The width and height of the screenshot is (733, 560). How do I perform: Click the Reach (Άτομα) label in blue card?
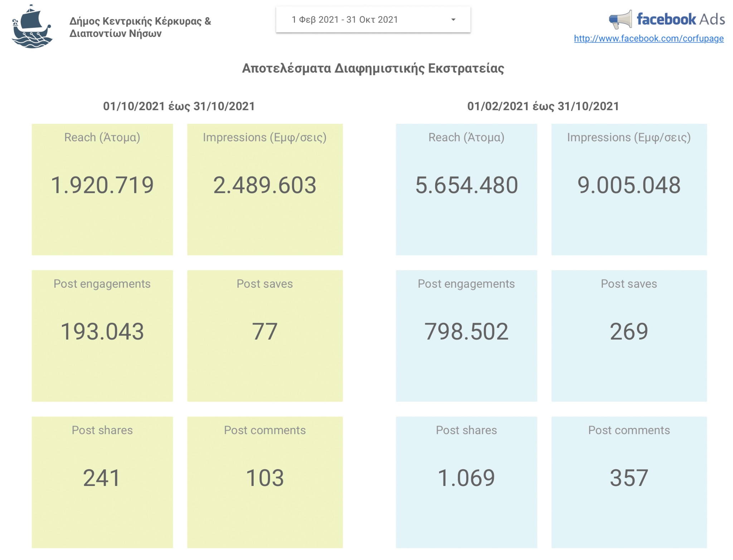(466, 137)
